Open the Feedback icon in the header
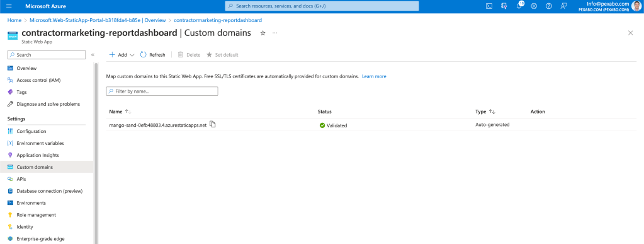 (x=563, y=6)
